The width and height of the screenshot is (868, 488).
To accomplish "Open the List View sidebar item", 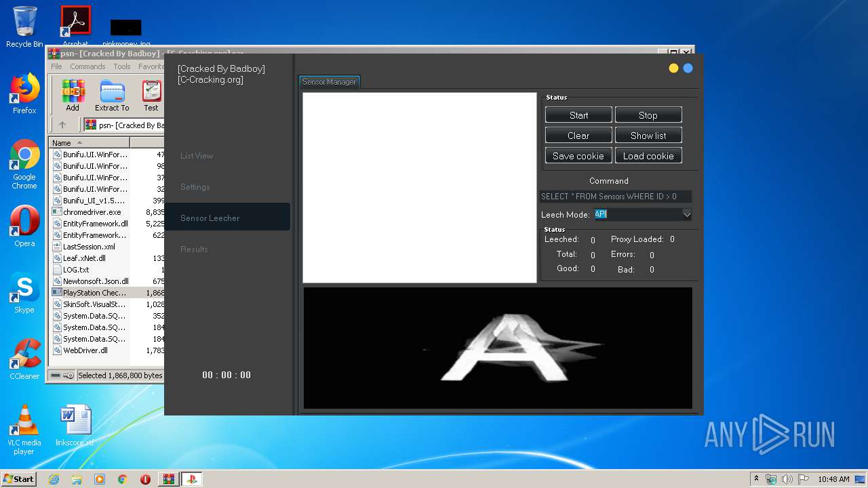I will tap(197, 156).
